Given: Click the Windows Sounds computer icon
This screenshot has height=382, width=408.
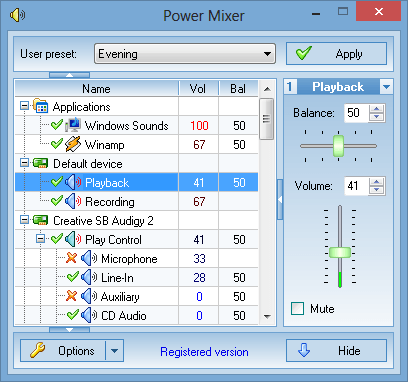Looking at the screenshot, I should [73, 125].
